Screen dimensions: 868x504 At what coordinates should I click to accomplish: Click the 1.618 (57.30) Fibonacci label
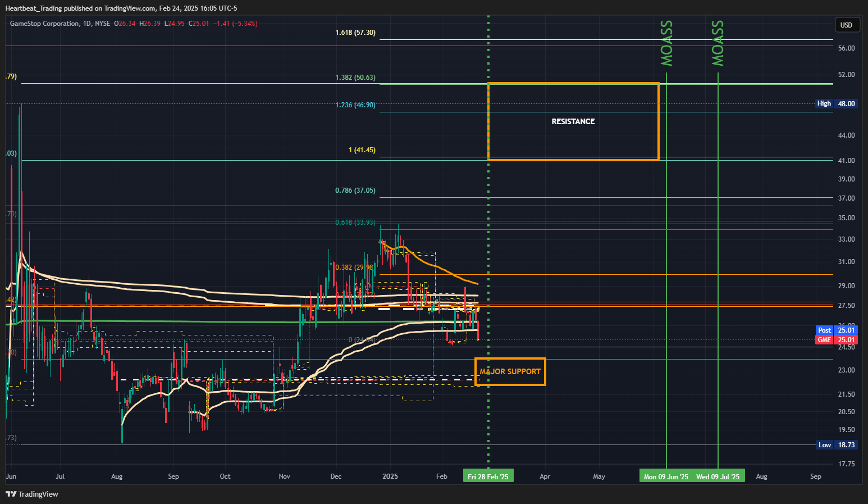click(355, 33)
